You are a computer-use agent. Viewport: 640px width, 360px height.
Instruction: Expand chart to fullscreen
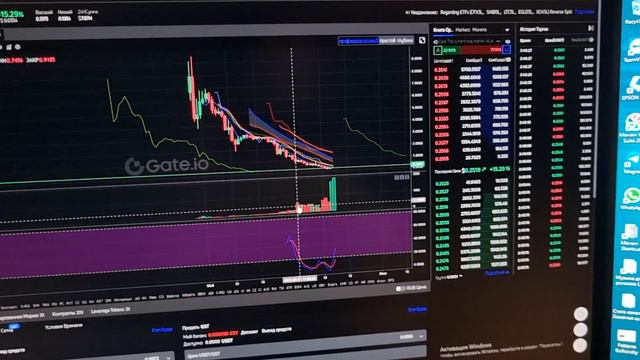[422, 40]
